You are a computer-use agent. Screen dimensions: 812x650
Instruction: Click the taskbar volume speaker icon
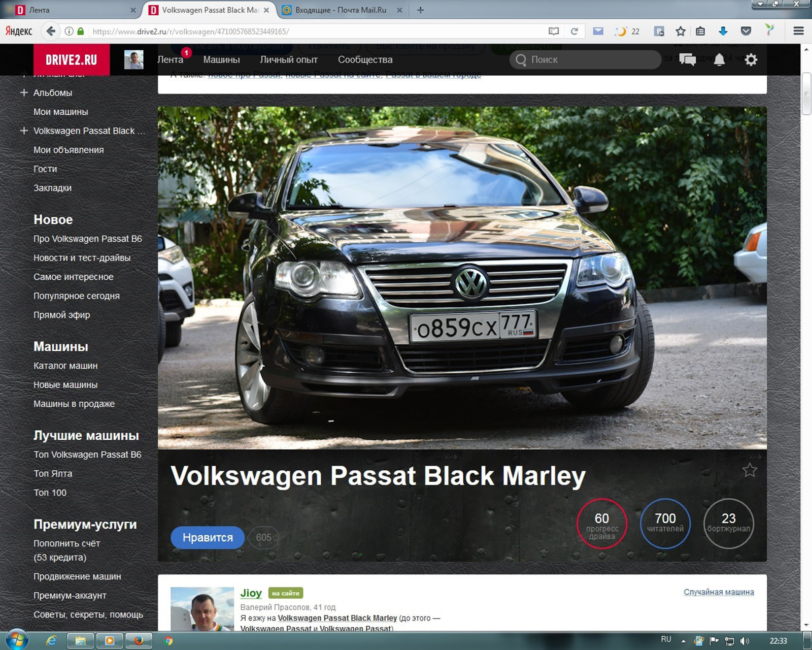click(745, 641)
